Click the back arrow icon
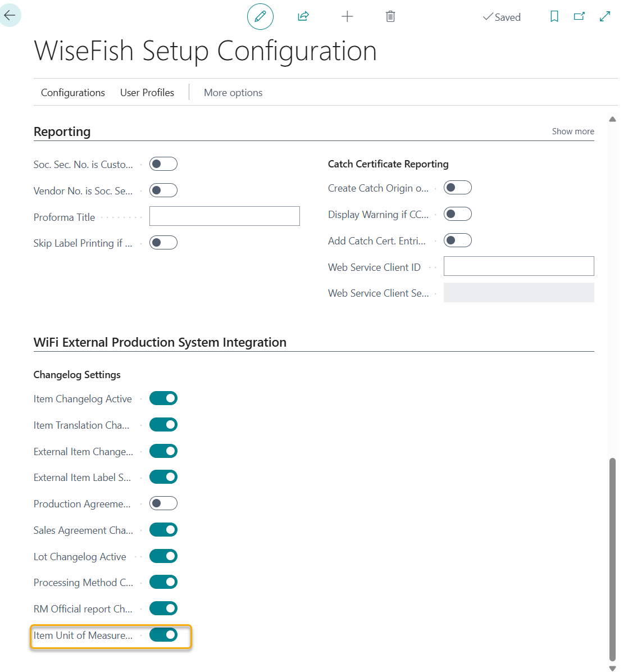Screen dimensions: 628x672 [10, 16]
